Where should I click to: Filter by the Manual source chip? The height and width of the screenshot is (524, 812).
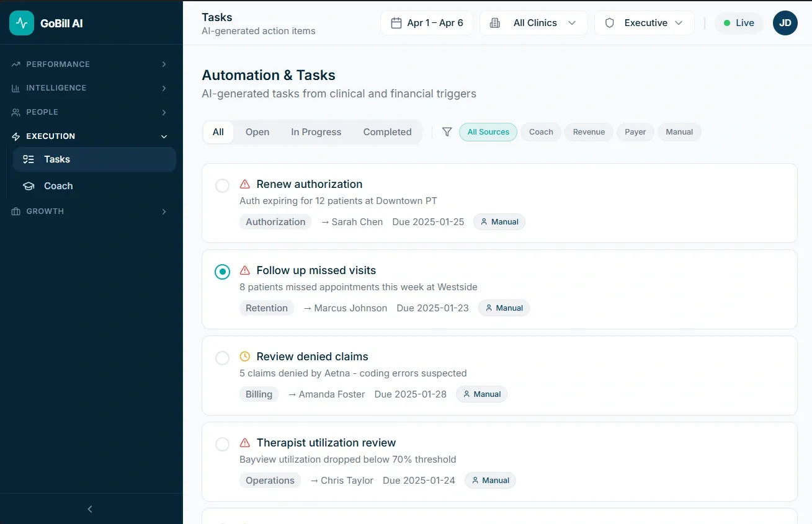point(679,132)
